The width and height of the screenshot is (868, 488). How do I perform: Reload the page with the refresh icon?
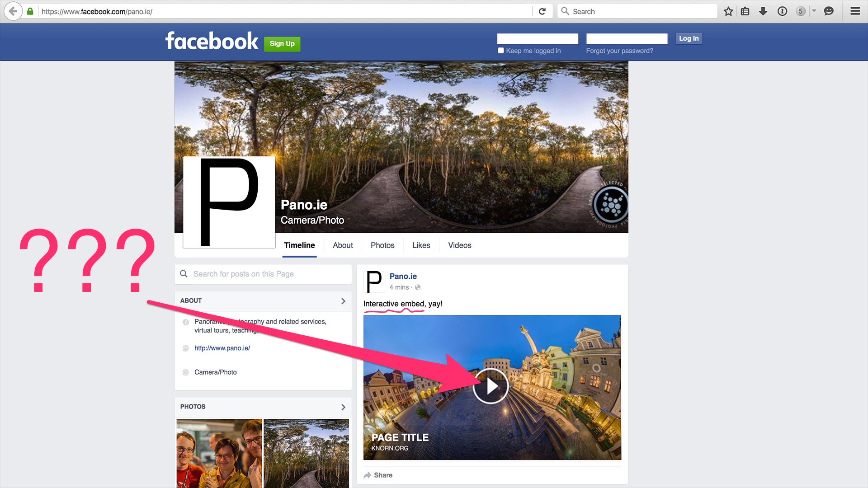[x=542, y=11]
